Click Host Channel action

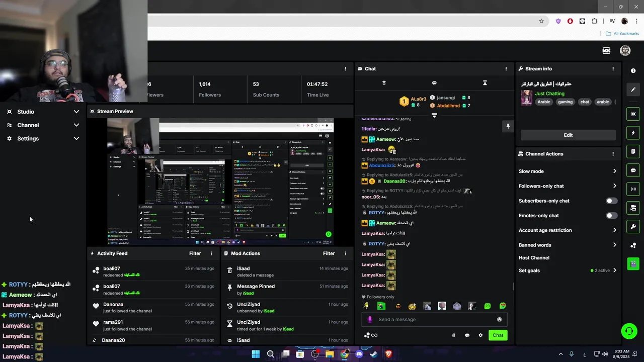coord(534,258)
